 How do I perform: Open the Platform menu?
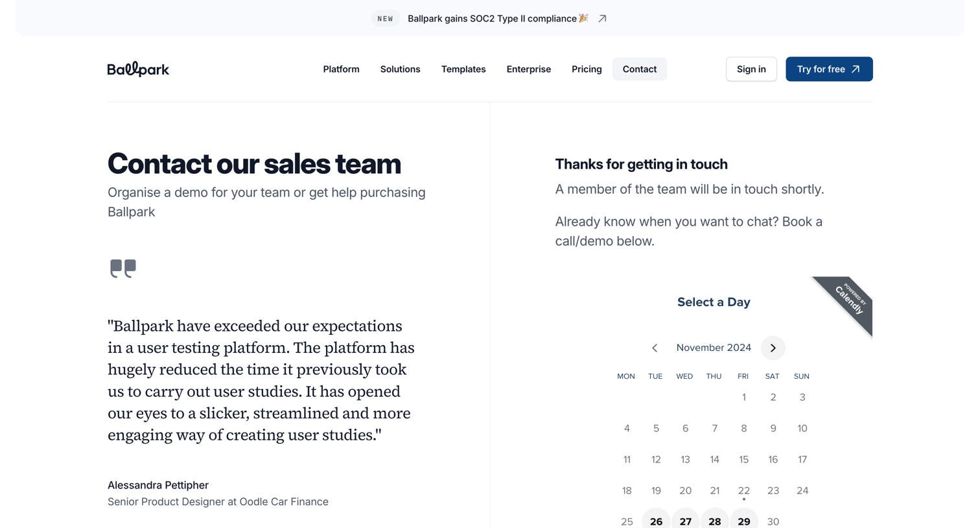[341, 69]
